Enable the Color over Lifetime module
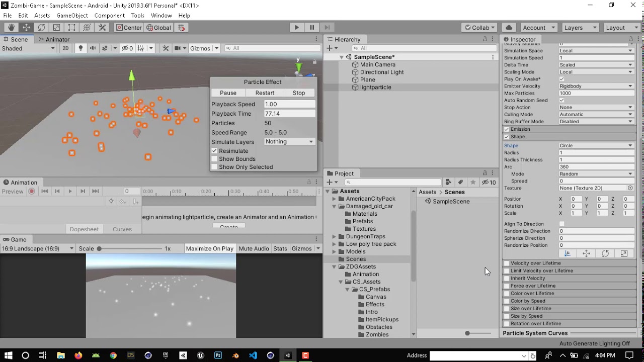 507,294
